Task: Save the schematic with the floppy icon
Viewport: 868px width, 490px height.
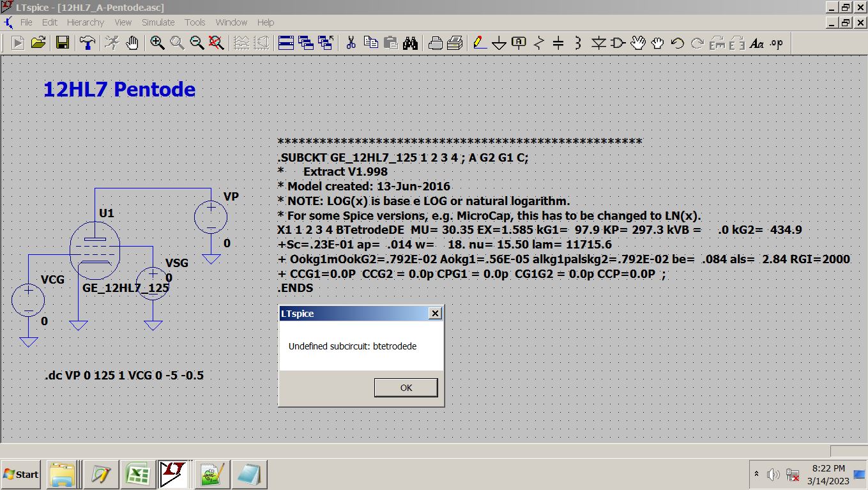Action: [63, 43]
